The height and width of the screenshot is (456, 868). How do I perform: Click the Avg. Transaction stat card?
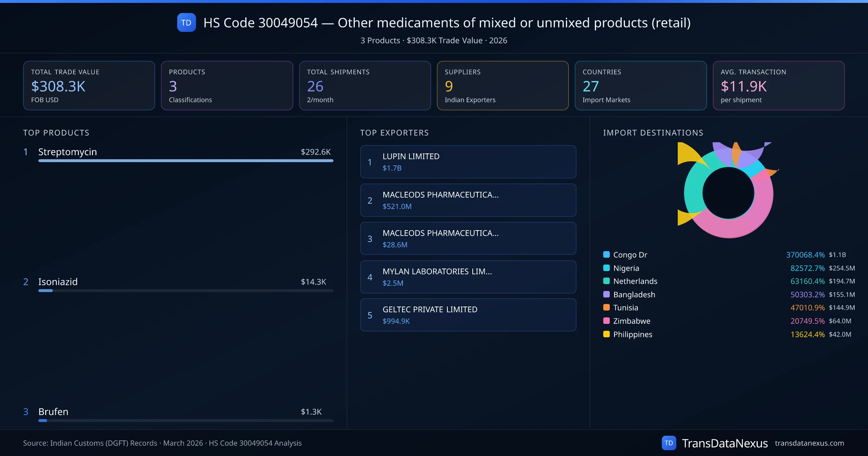pos(778,85)
